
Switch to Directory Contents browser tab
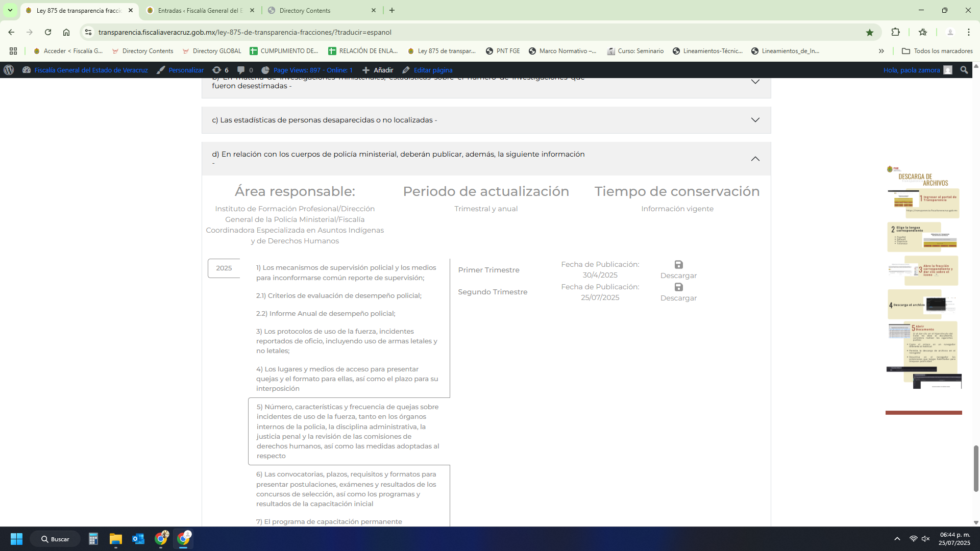coord(305,10)
